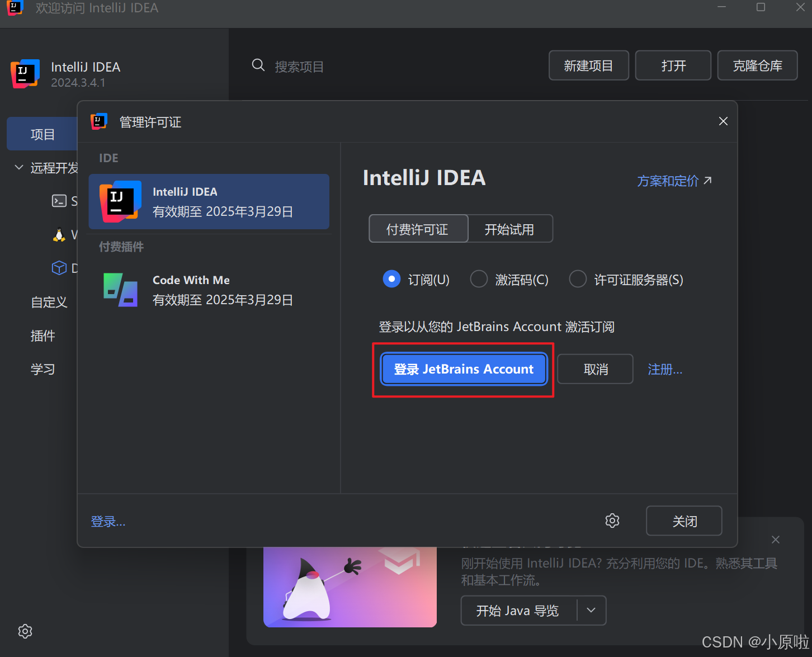The image size is (812, 657).
Task: Open the 方案和定价 link
Action: (x=674, y=181)
